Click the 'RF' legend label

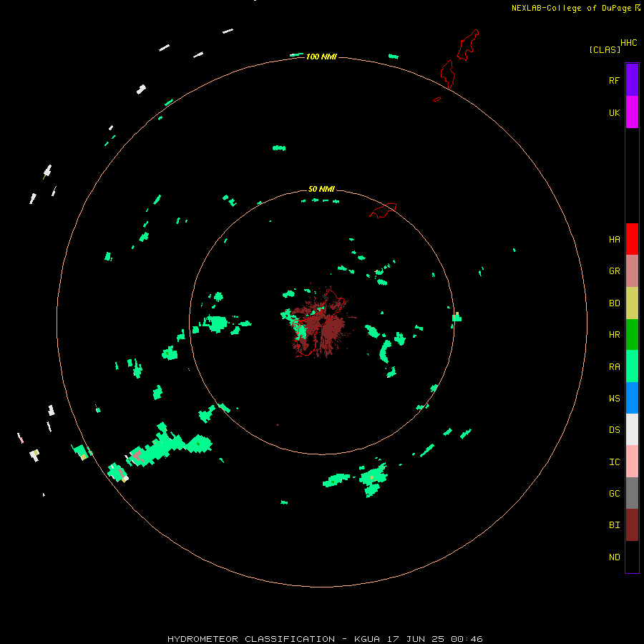614,80
